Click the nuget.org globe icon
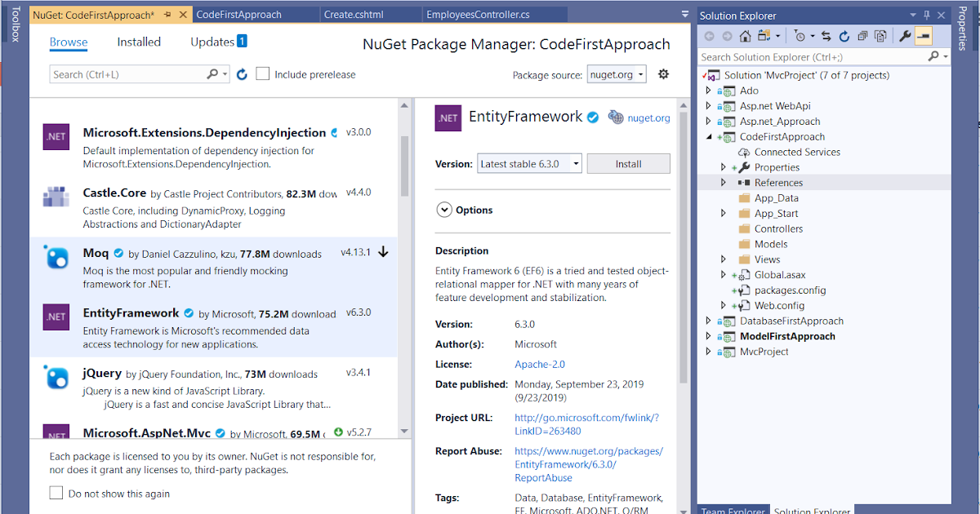The width and height of the screenshot is (980, 514). coord(616,117)
